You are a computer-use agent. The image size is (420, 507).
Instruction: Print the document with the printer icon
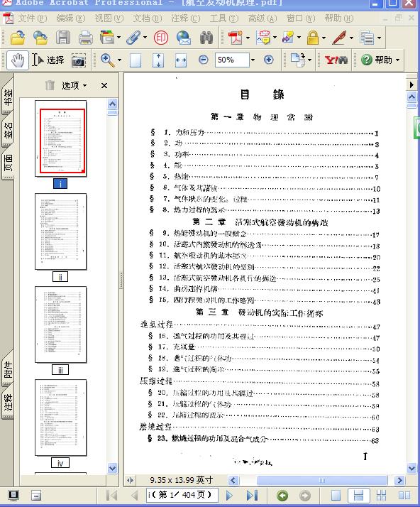(x=86, y=38)
